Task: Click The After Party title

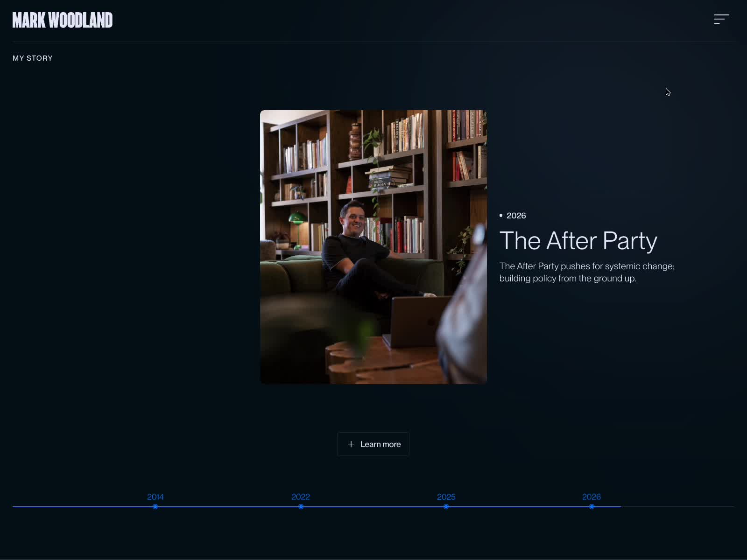Action: click(x=578, y=241)
